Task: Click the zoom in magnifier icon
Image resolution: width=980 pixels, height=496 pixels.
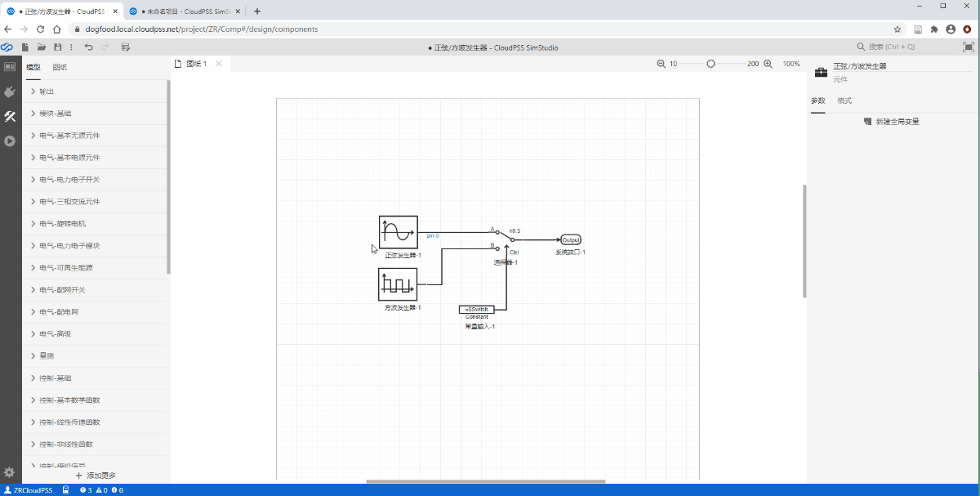Action: (768, 64)
